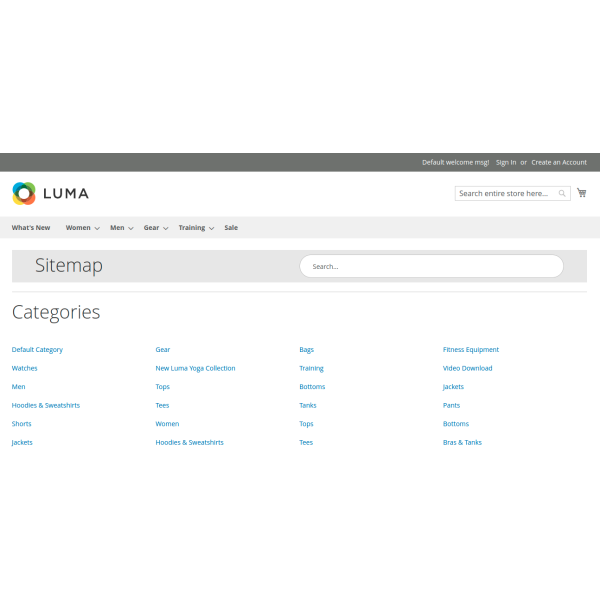Open the Sale menu item
The image size is (600, 600).
point(231,228)
